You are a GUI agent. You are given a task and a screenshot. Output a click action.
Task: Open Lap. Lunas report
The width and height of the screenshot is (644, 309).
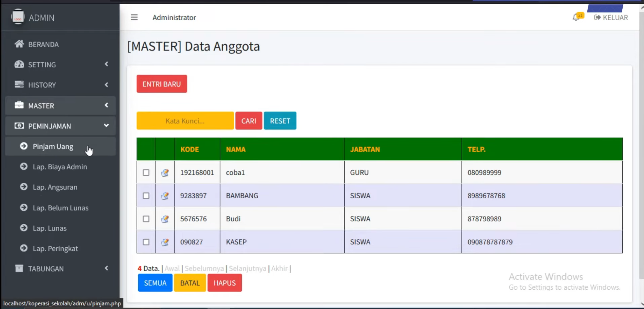(x=60, y=228)
